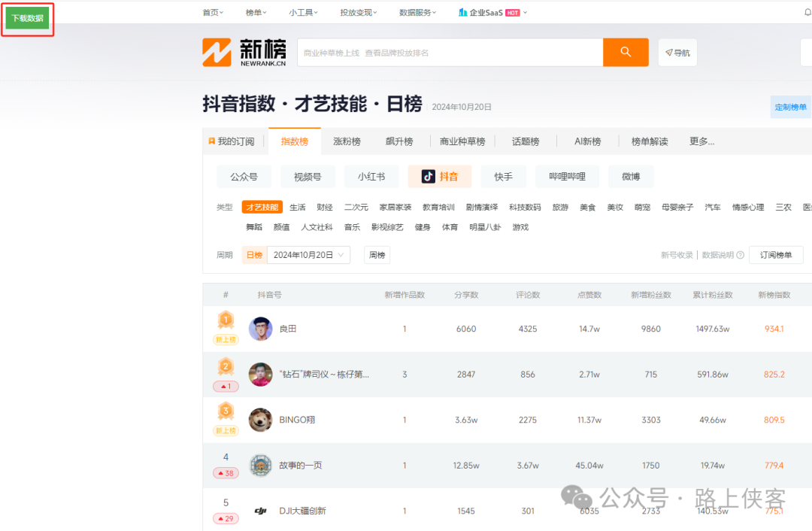
Task: Click rank 2 medal badge
Action: [226, 366]
